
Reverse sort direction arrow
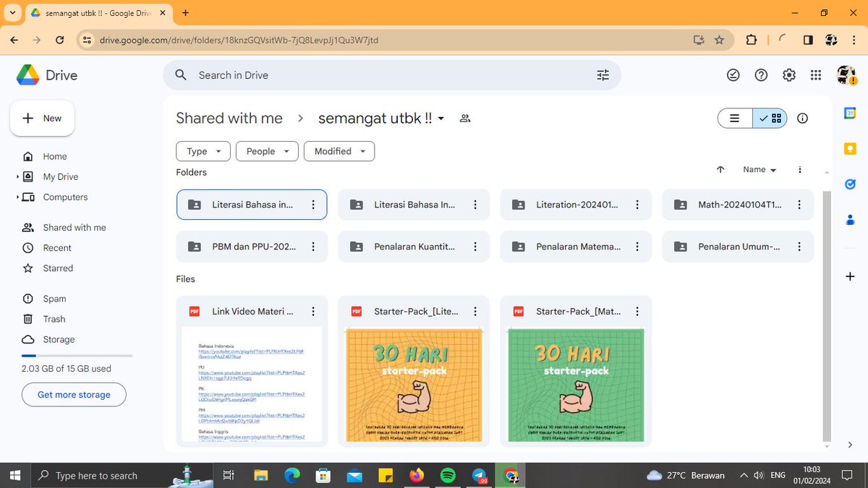coord(720,169)
